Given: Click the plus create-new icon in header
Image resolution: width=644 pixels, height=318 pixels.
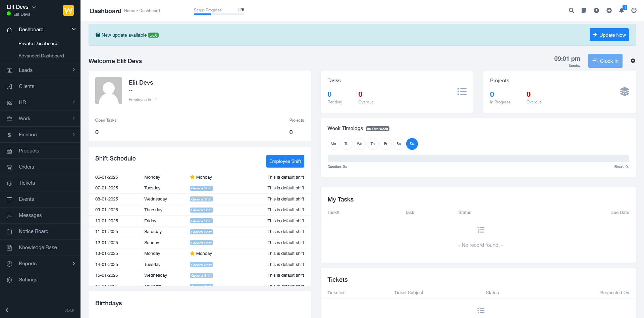Looking at the screenshot, I should 609,10.
